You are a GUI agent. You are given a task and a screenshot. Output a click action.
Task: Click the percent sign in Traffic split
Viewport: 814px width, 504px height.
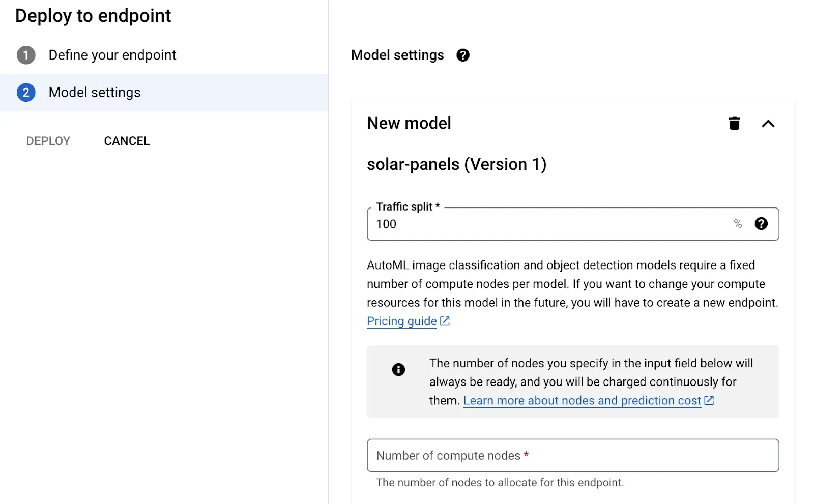pos(738,224)
